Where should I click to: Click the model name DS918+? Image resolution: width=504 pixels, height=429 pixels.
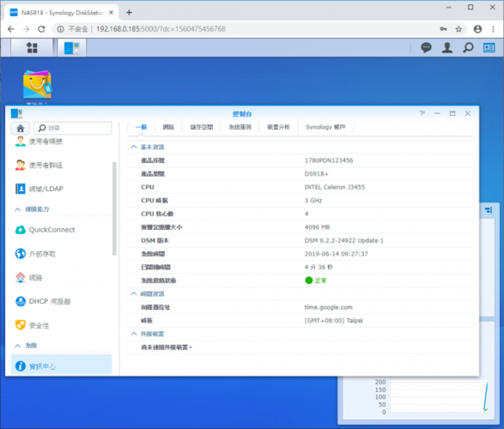tap(316, 173)
